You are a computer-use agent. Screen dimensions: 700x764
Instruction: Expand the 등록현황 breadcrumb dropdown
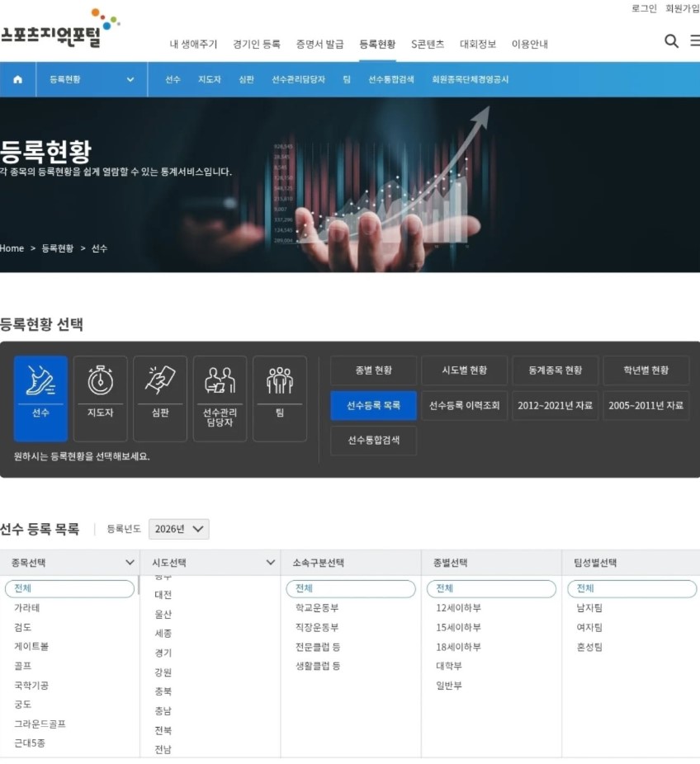[x=92, y=79]
